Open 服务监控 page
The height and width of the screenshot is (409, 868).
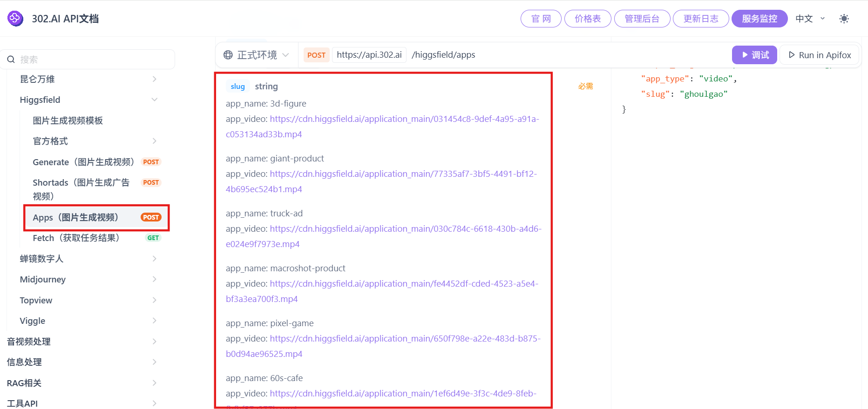[759, 19]
